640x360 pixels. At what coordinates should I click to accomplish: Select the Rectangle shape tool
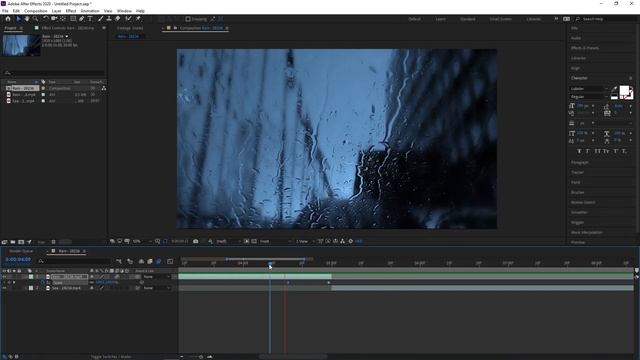(73, 19)
